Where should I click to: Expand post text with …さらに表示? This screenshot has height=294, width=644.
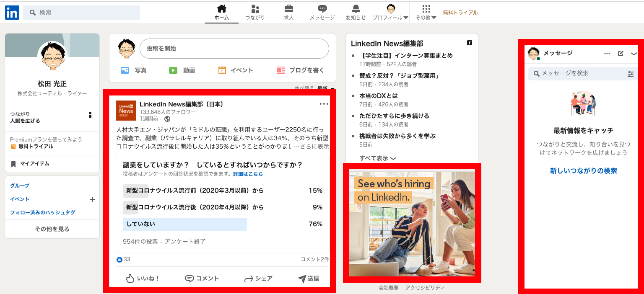(311, 147)
